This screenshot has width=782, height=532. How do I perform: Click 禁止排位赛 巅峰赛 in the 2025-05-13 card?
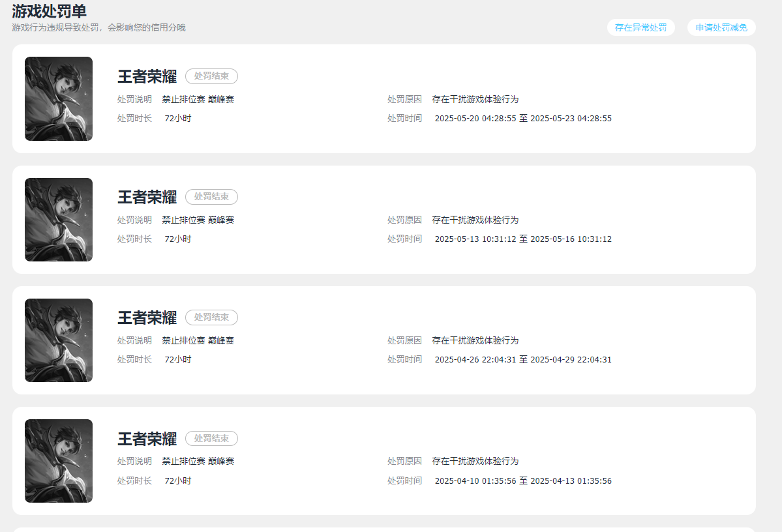[x=198, y=220]
